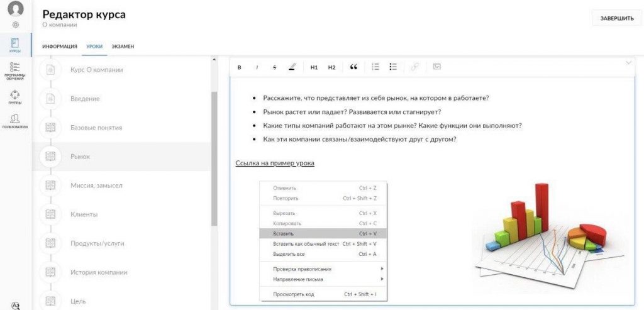
Task: Choose Выделить все in context menu
Action: [323, 254]
